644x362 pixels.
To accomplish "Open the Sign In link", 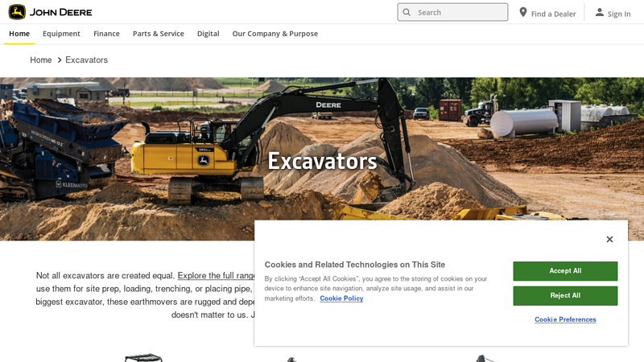I will click(x=613, y=13).
